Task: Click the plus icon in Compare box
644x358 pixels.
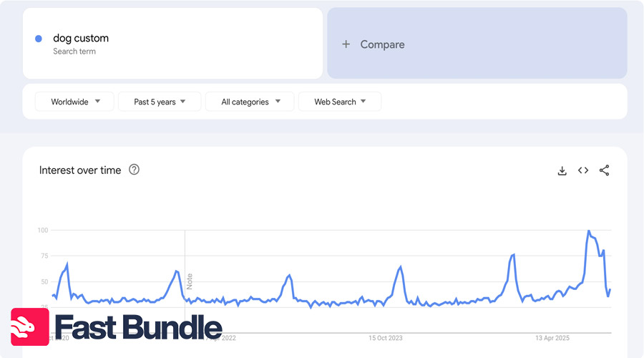Action: (x=346, y=44)
